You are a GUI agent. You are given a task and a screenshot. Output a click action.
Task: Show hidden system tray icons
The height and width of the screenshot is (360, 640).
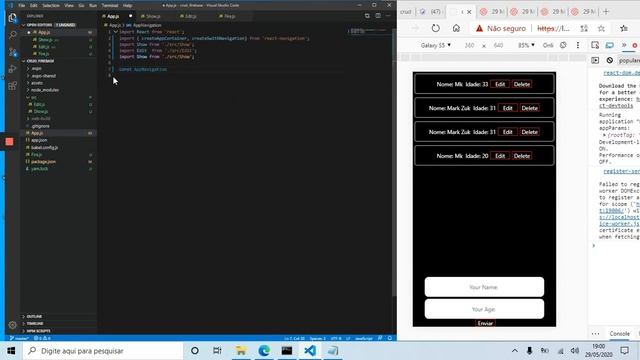pyautogui.click(x=515, y=351)
